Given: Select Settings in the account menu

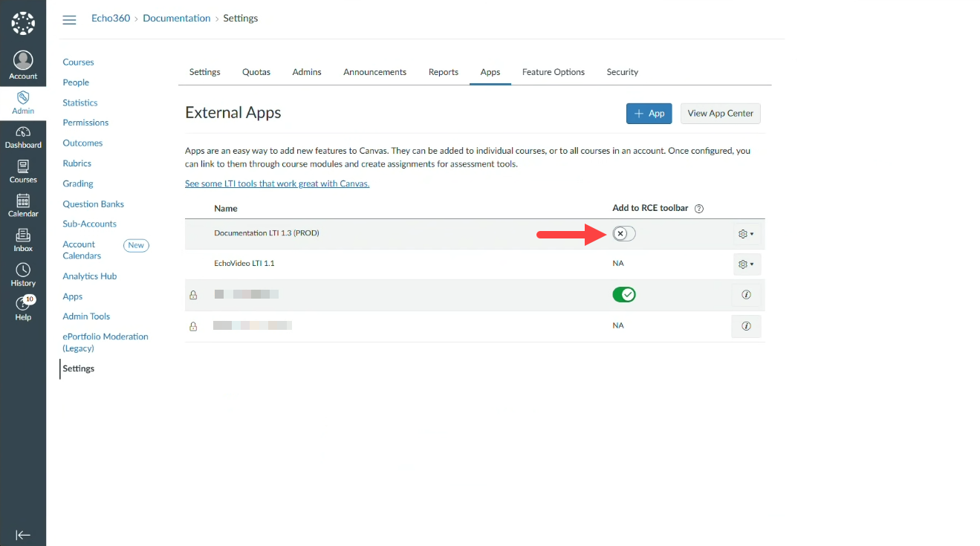Looking at the screenshot, I should pos(79,368).
